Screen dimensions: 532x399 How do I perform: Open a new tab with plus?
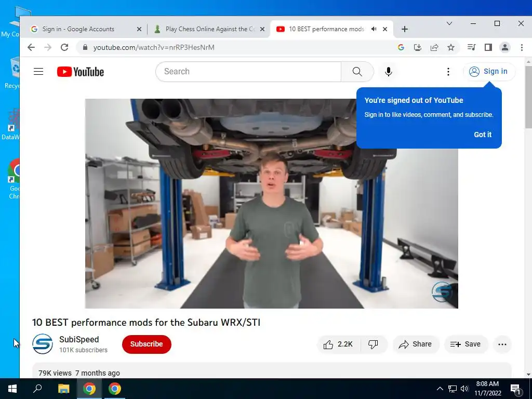coord(404,29)
